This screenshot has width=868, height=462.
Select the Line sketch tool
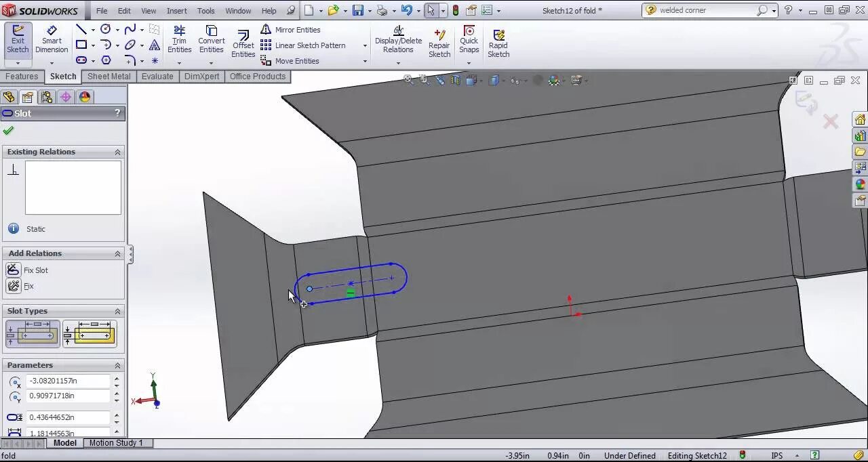pos(81,29)
